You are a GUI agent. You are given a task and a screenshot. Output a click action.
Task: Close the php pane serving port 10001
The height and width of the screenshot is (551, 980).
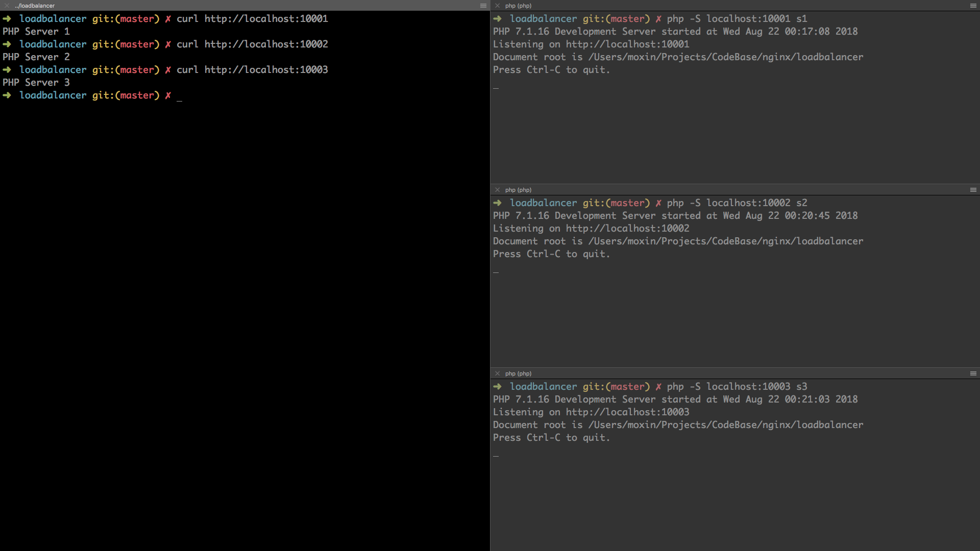(x=498, y=6)
